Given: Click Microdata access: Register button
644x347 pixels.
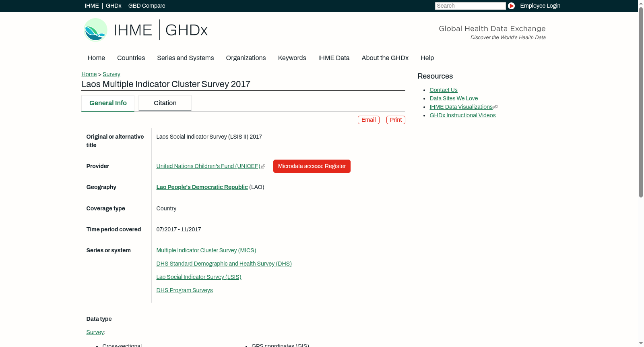Looking at the screenshot, I should [312, 166].
